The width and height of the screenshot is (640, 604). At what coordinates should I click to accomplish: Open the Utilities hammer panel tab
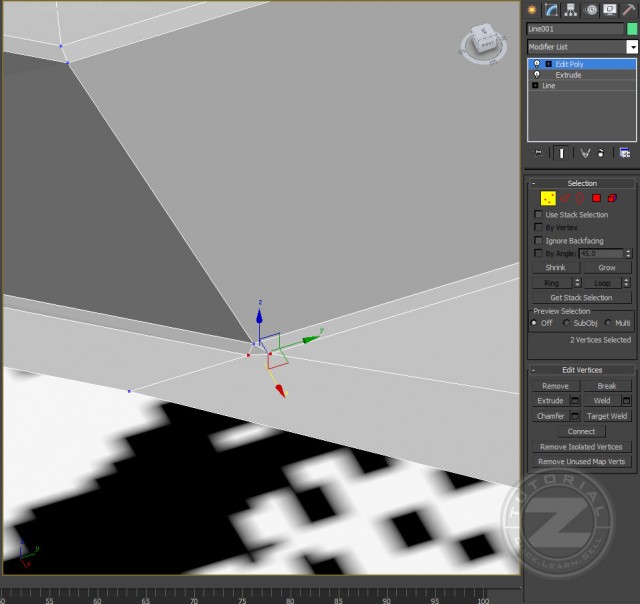tap(628, 9)
